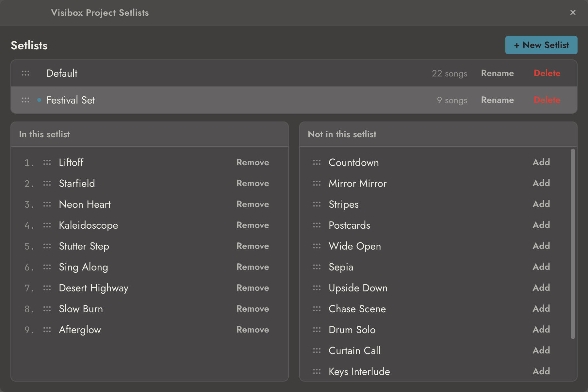Click the Chase Scene song title
This screenshot has width=588, height=392.
coord(357,309)
